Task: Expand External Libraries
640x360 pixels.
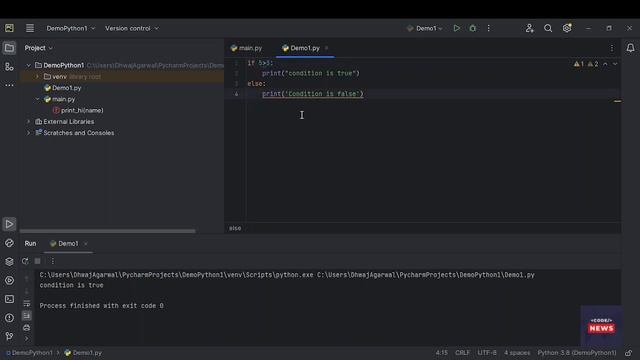Action: tap(28, 122)
